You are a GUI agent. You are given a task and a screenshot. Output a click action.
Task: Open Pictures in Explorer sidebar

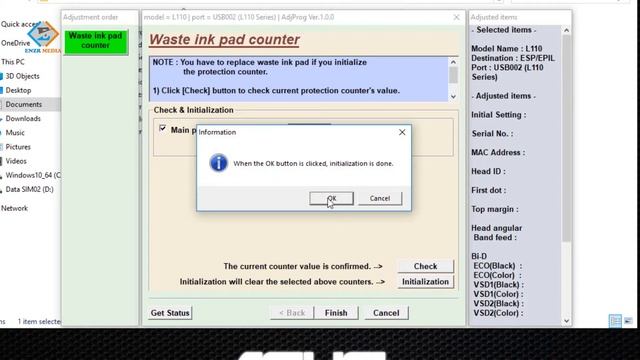point(18,147)
